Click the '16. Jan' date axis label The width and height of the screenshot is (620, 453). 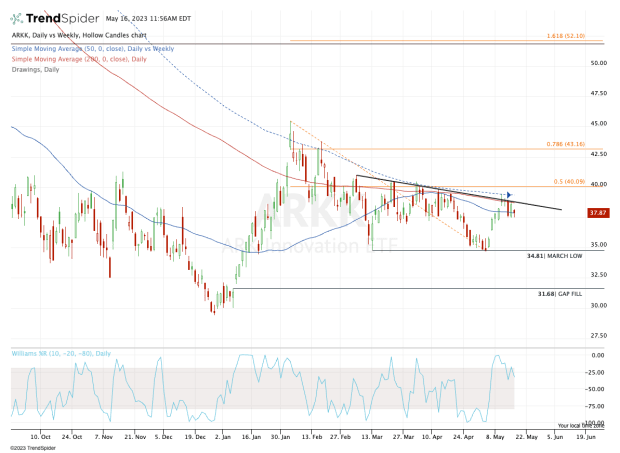point(251,437)
